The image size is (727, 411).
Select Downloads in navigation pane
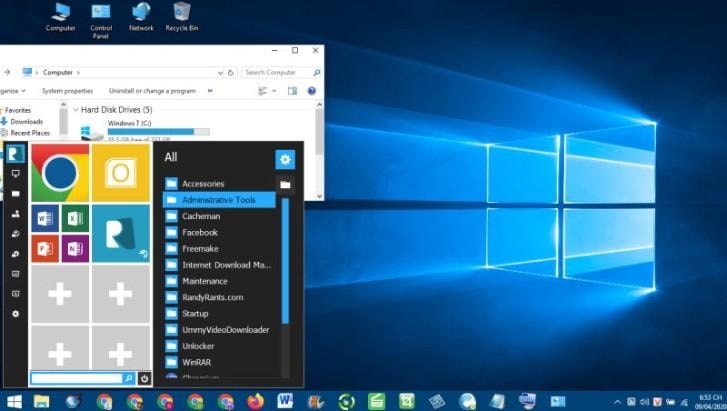point(26,122)
